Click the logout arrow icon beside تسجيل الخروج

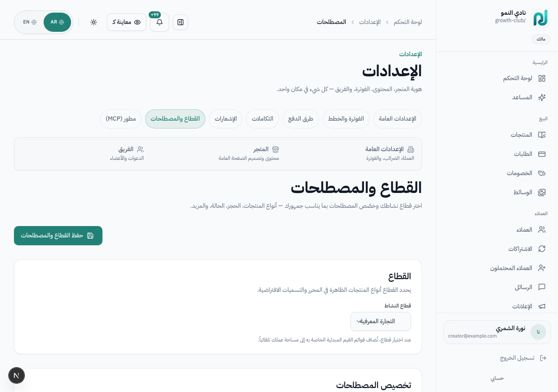[x=543, y=358]
